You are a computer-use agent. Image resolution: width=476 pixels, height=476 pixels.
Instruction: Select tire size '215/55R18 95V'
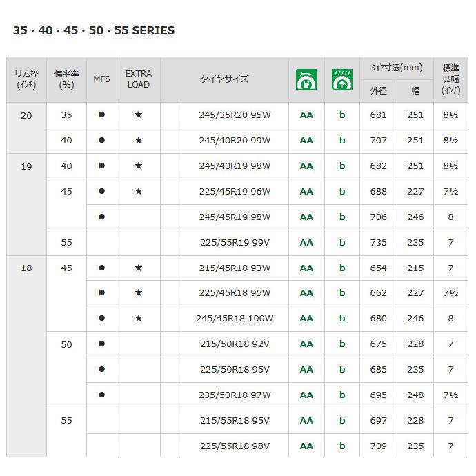(235, 420)
